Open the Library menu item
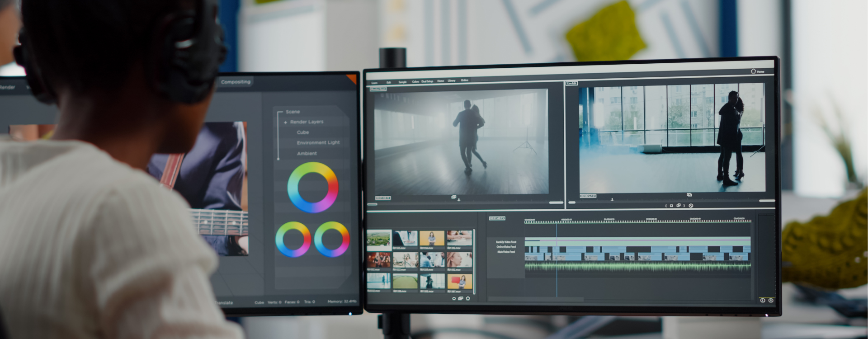 [x=451, y=80]
